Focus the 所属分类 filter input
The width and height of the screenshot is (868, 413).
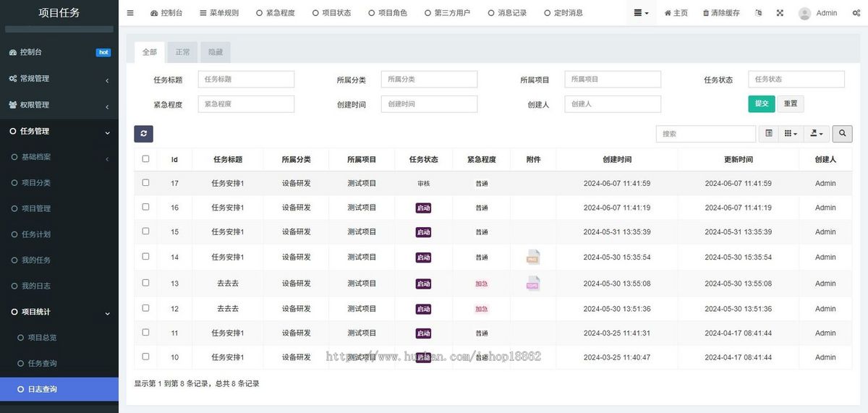pyautogui.click(x=429, y=80)
